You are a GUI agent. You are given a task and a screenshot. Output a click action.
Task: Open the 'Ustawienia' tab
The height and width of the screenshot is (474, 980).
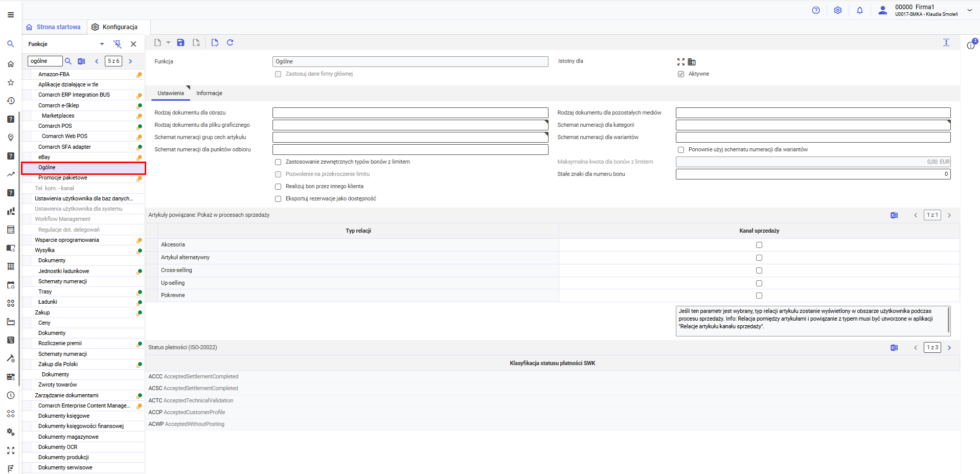tap(171, 93)
